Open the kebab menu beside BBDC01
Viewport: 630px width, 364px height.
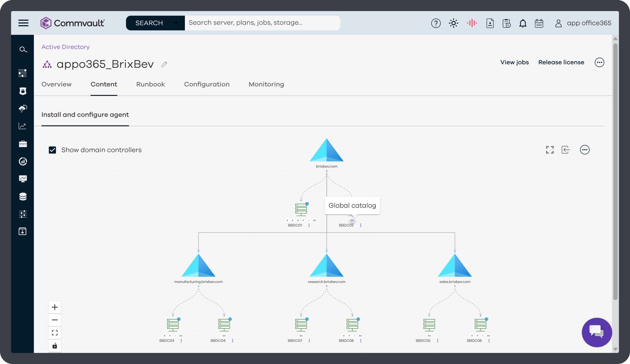coord(309,225)
